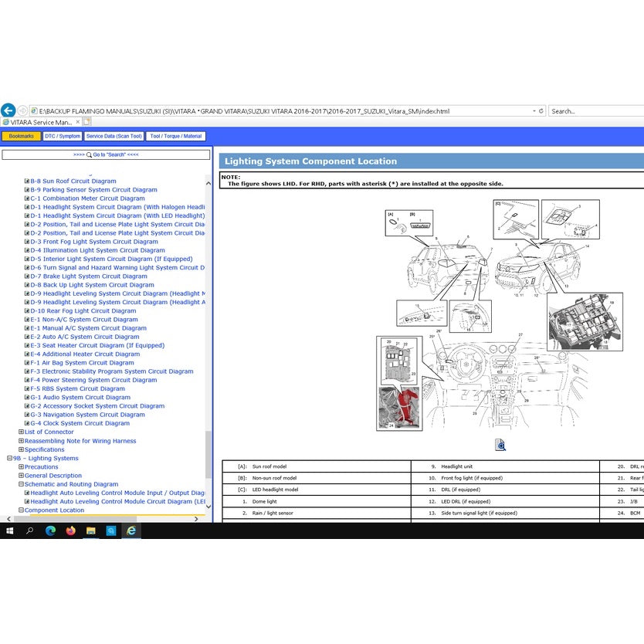Open the taskbar search magnifier

point(30,530)
